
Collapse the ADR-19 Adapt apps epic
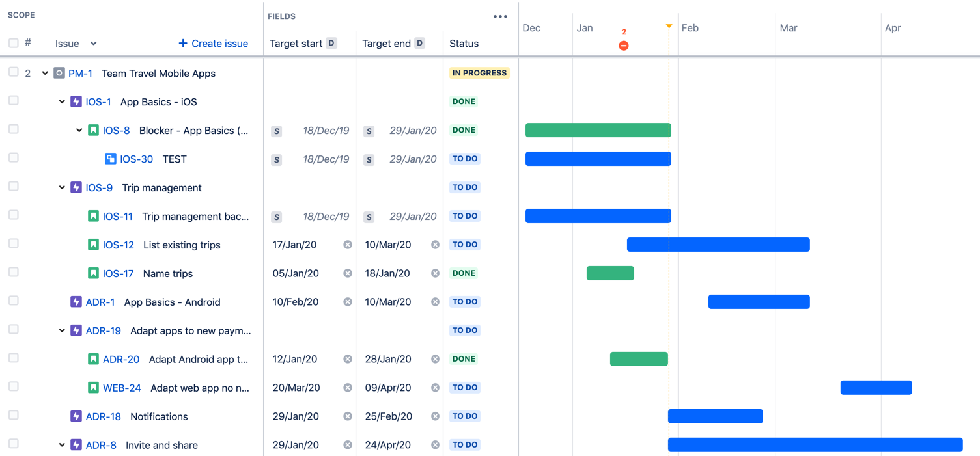(62, 331)
